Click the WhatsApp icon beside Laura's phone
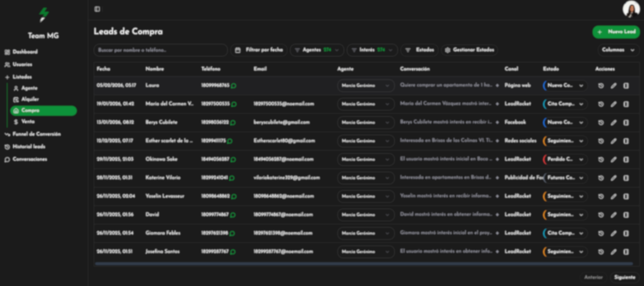This screenshot has width=644, height=286. 234,86
